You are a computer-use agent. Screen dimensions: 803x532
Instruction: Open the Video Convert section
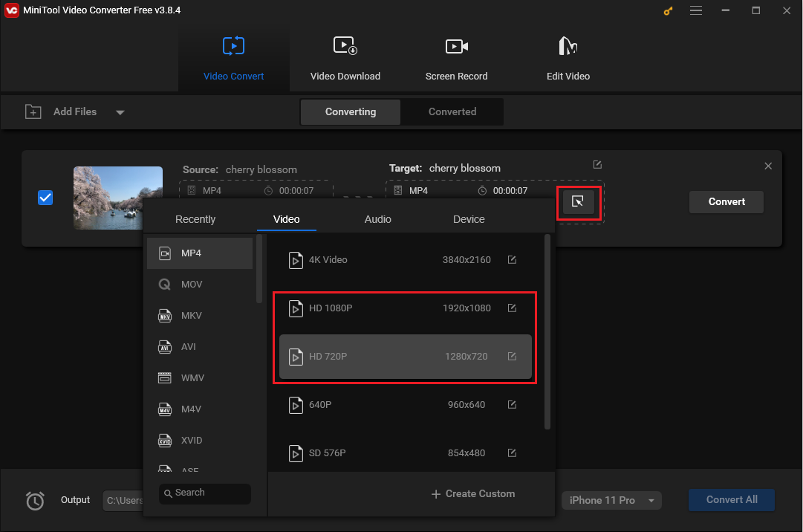click(x=233, y=59)
